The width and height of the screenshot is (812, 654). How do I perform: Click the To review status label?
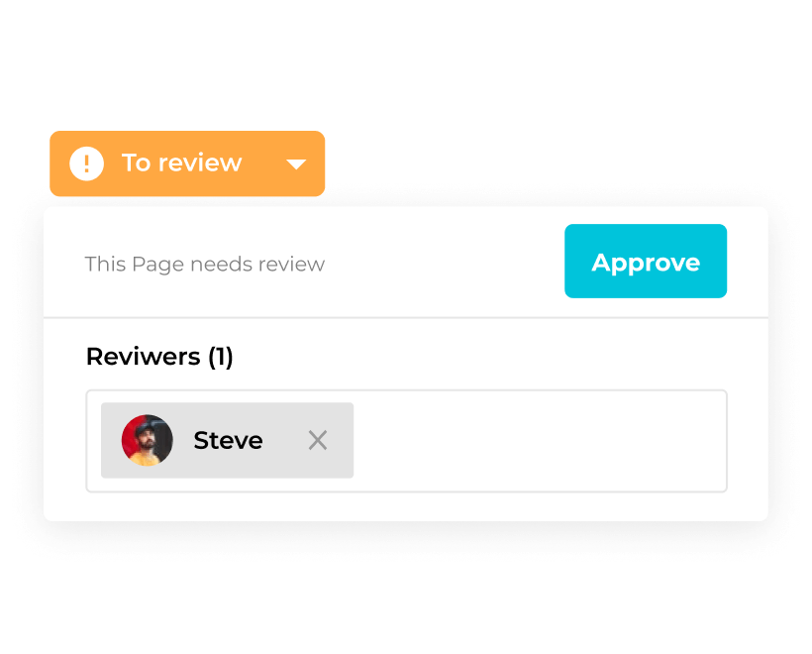pos(181,163)
